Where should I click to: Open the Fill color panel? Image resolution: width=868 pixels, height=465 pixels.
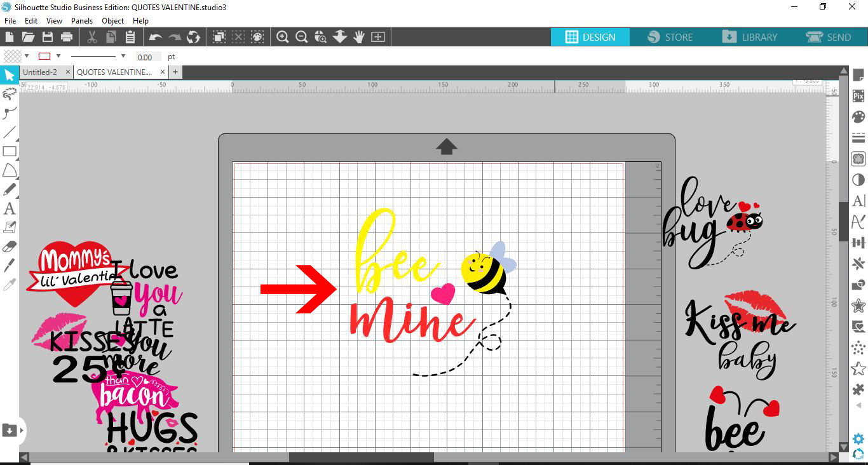pyautogui.click(x=858, y=116)
